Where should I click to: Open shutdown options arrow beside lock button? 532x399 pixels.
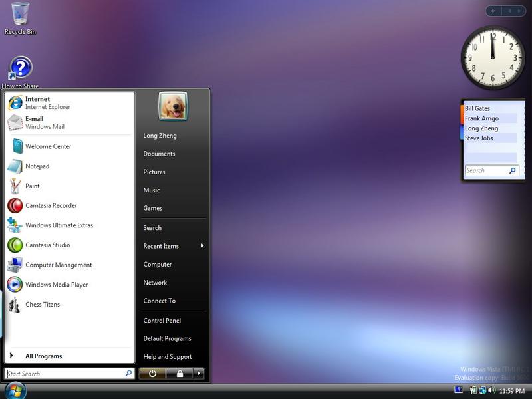pos(199,374)
